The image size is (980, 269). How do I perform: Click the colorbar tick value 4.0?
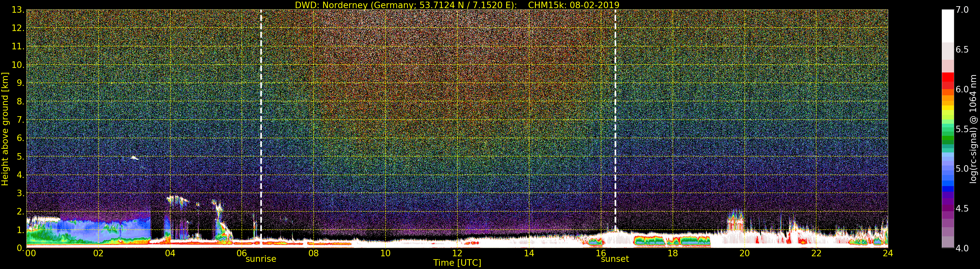962,248
